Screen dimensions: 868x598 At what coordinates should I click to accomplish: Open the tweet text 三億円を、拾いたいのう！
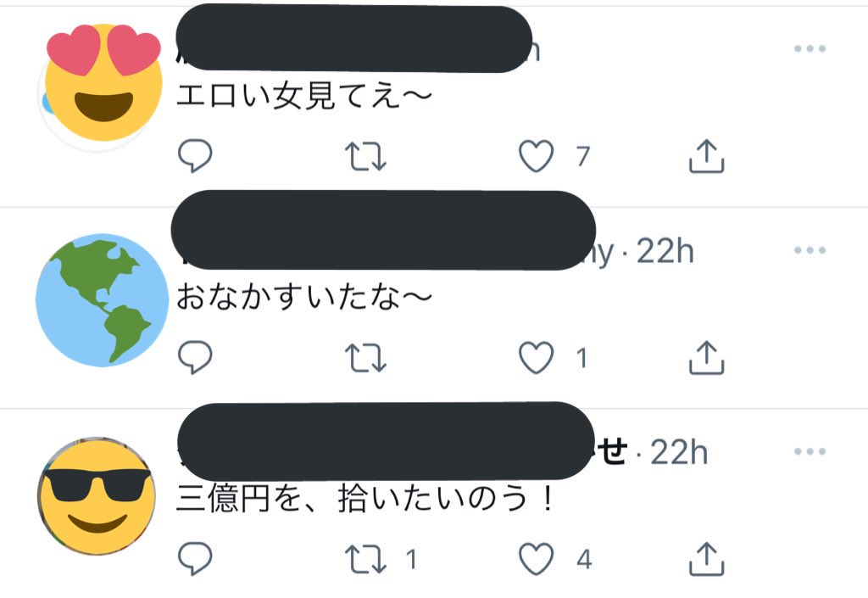(365, 498)
